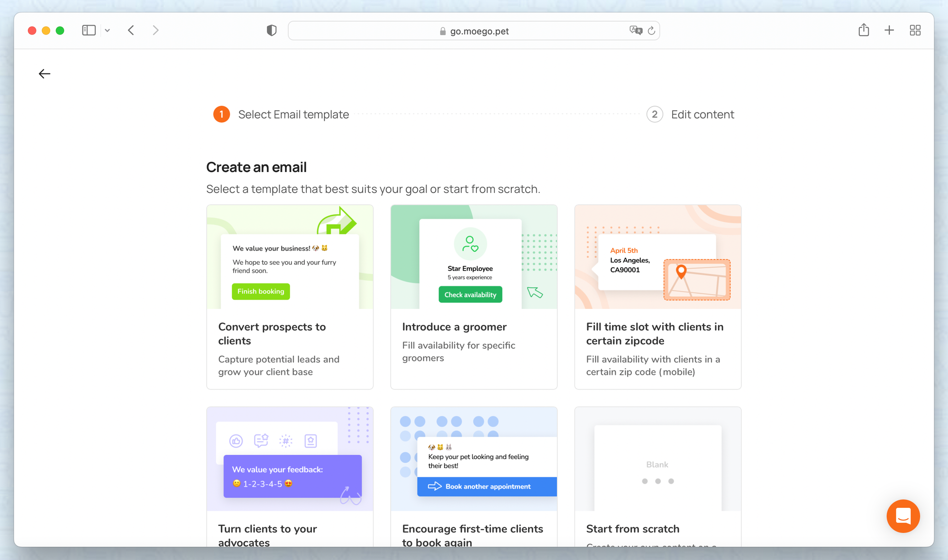Reload the page with refresh icon
948x560 pixels.
coord(652,31)
